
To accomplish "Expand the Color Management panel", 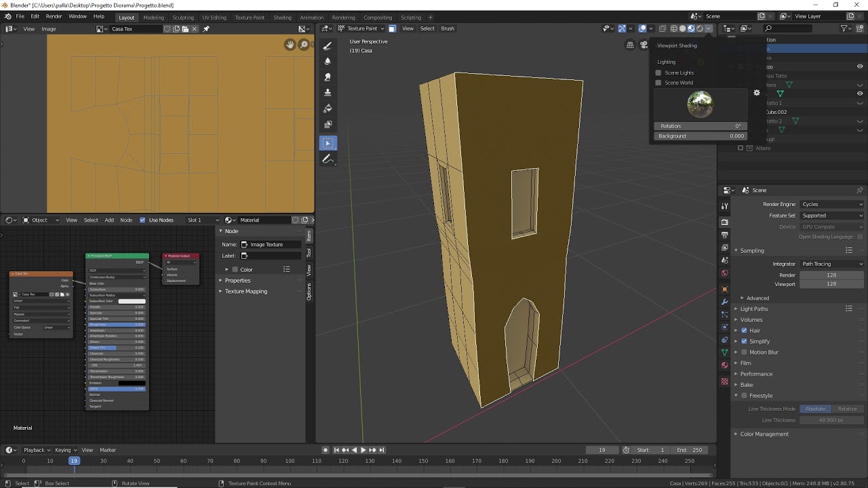I will click(764, 434).
